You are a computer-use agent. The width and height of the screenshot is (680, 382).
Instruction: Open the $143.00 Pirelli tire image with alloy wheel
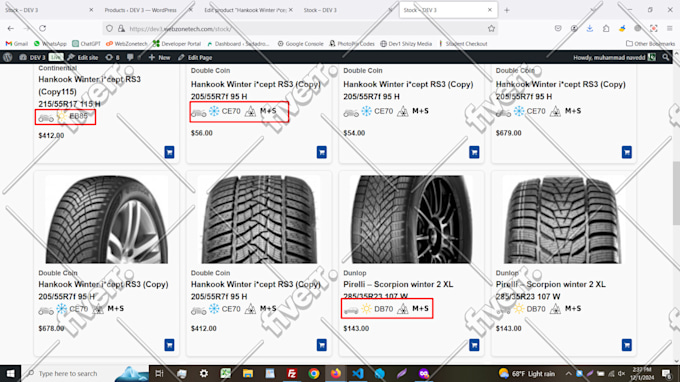[x=412, y=219]
